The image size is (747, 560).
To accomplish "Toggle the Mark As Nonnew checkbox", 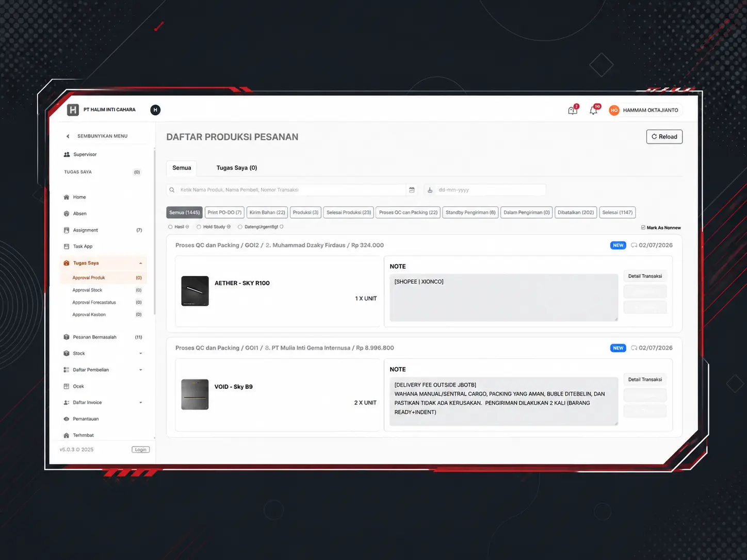I will point(643,227).
